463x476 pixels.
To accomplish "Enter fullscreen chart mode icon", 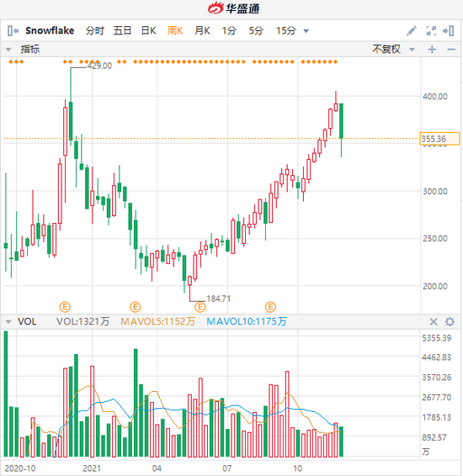I will tap(431, 30).
